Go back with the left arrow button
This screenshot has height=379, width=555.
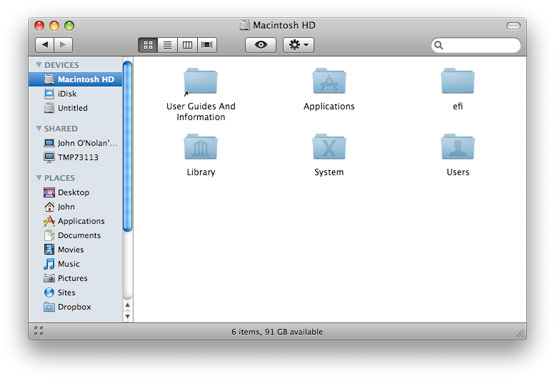[45, 45]
